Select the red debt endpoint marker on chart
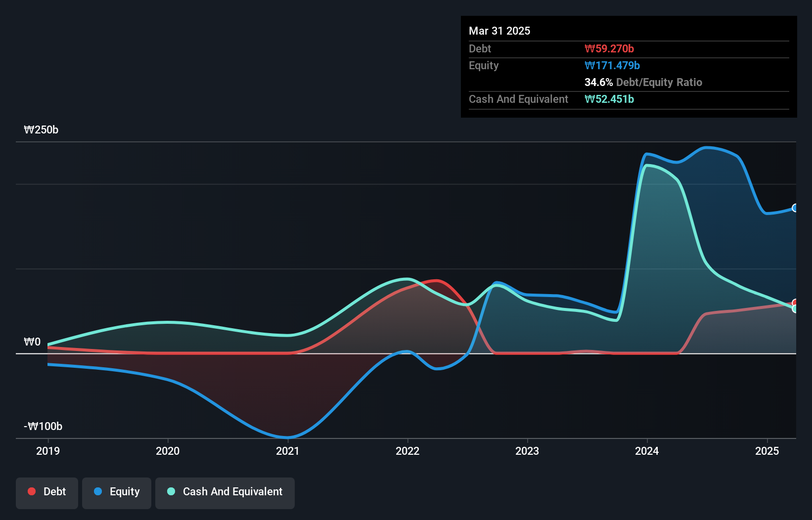The height and width of the screenshot is (520, 812). tap(794, 302)
